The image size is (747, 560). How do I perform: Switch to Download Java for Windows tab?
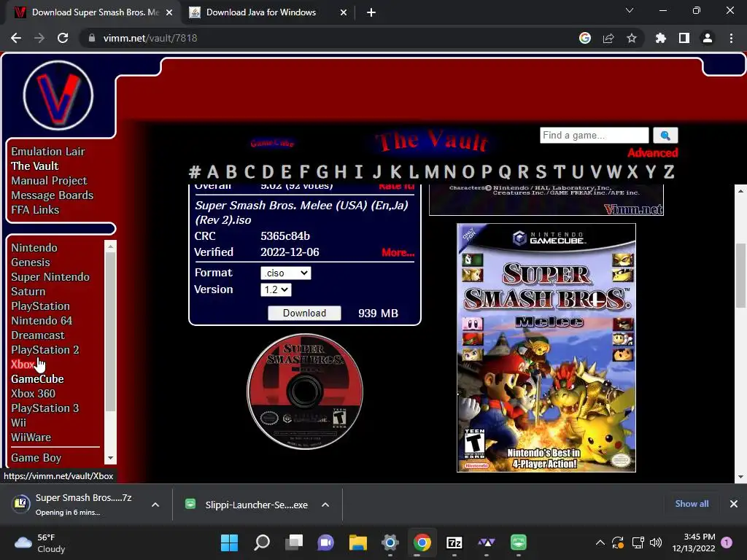(x=261, y=12)
